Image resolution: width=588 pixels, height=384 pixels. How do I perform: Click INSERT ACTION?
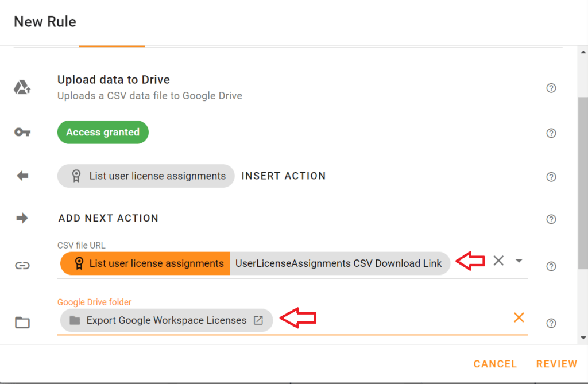tap(283, 176)
